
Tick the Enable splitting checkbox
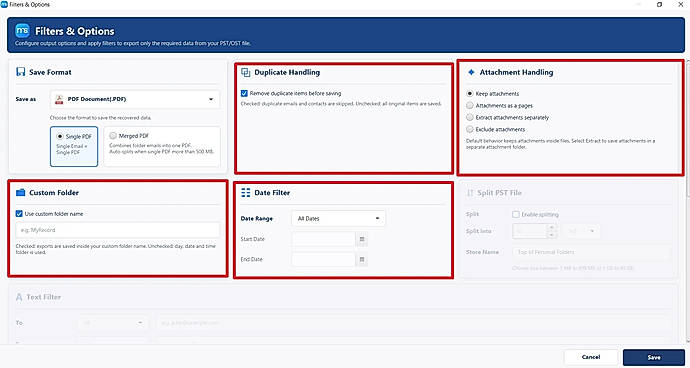point(516,214)
